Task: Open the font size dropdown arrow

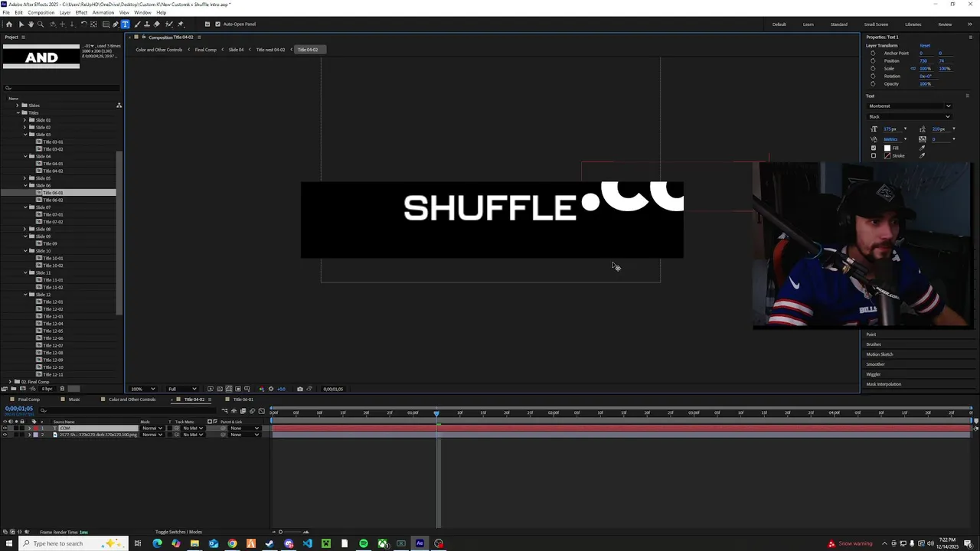Action: [905, 129]
